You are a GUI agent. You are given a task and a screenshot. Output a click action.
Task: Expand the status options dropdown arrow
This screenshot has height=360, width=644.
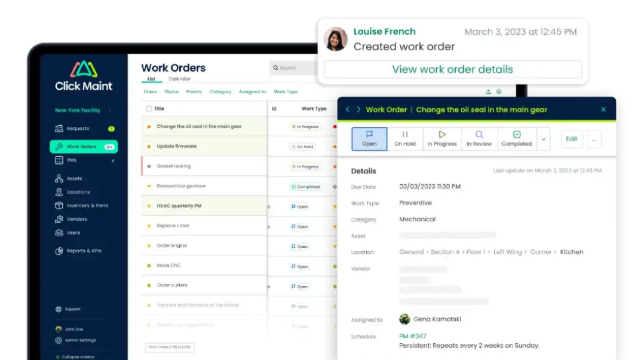[x=543, y=139]
